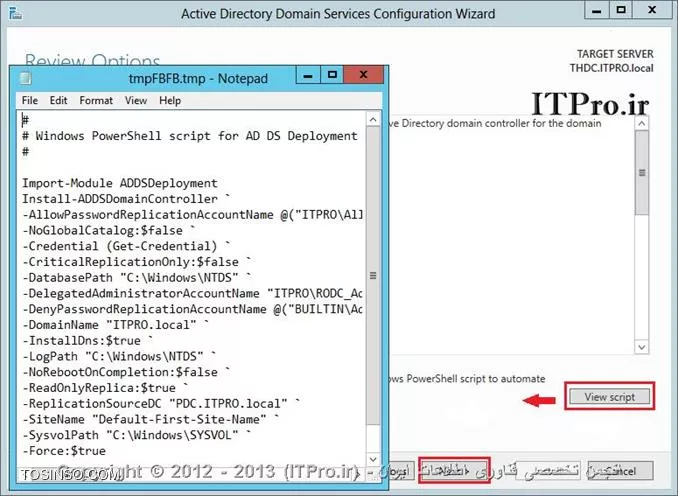Close the tmpFBFB.tmp Notepad window
This screenshot has height=496, width=678.
click(363, 75)
